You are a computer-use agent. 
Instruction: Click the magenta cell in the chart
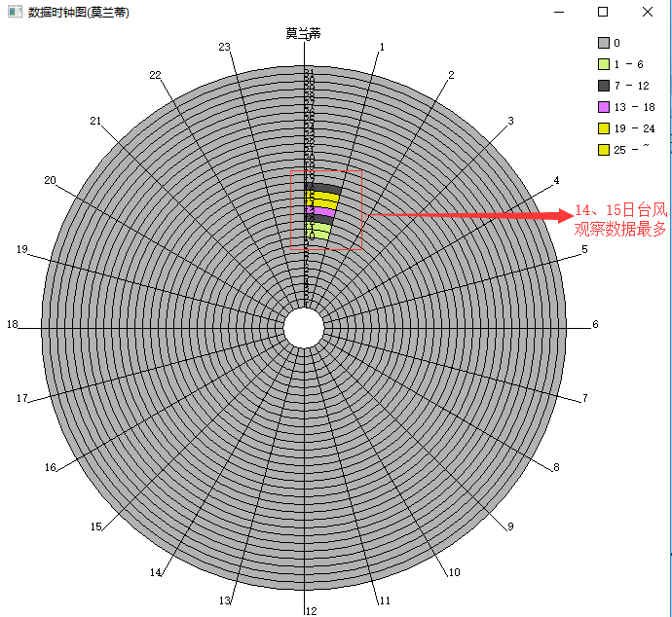(x=320, y=211)
